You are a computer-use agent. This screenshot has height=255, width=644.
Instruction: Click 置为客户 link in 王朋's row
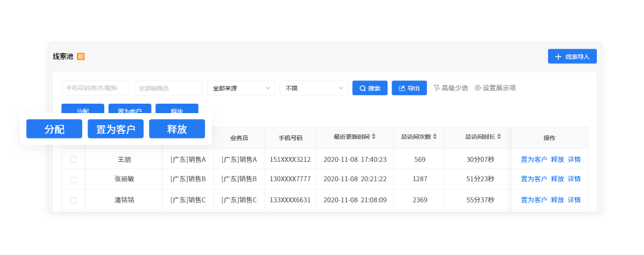point(534,159)
